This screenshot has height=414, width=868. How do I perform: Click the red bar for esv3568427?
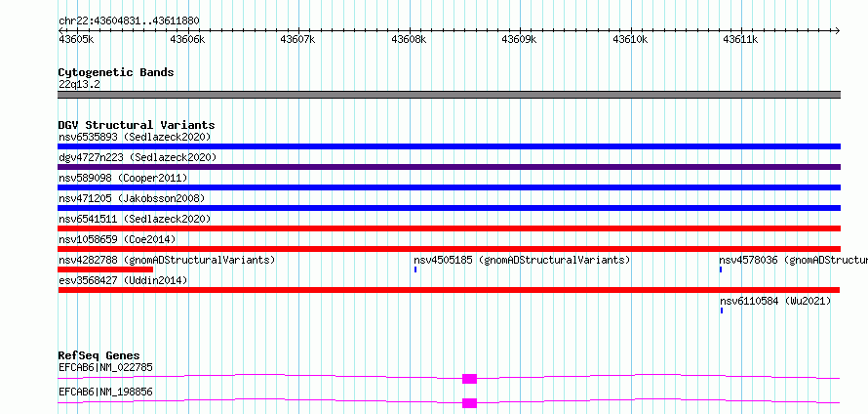coord(449,290)
